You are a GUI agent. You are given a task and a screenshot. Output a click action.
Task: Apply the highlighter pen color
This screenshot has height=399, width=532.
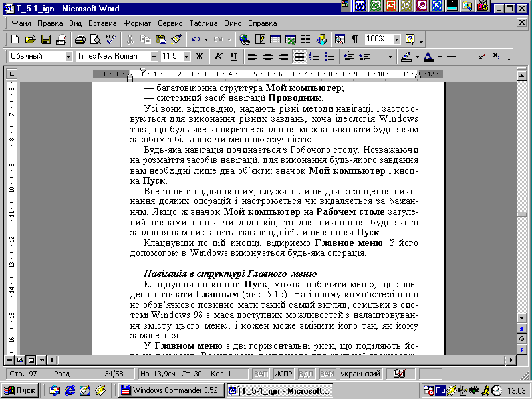click(x=406, y=57)
